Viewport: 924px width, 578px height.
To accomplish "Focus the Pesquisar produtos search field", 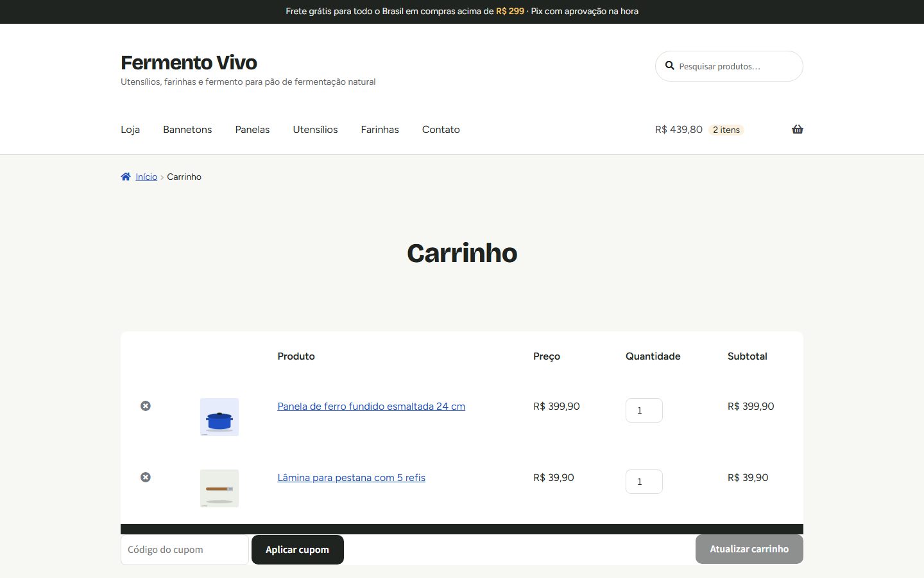I will [729, 66].
